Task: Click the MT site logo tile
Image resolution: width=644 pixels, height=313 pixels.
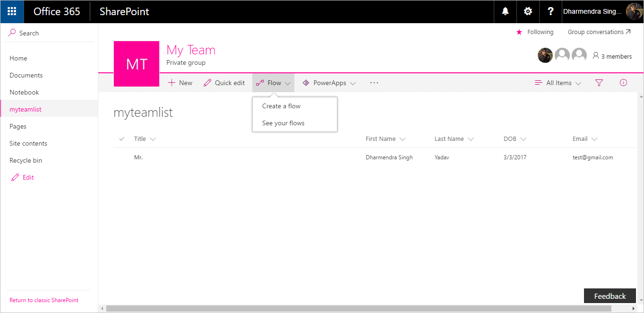Action: coord(137,64)
